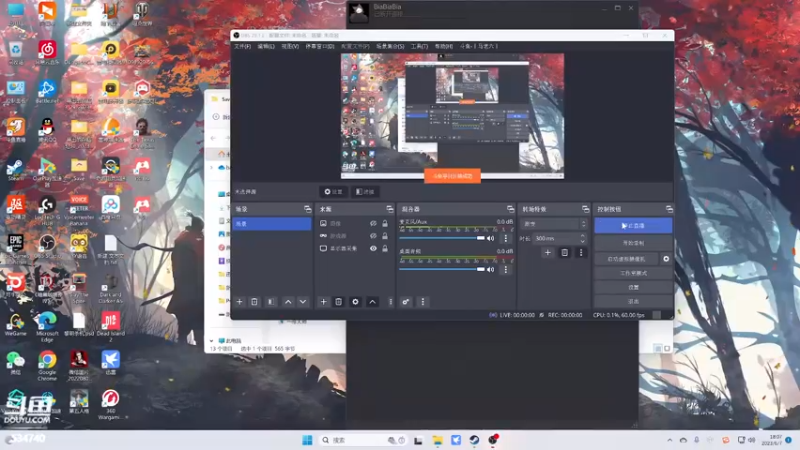The height and width of the screenshot is (450, 800).
Task: Open the transition type dropdown
Action: tap(554, 224)
